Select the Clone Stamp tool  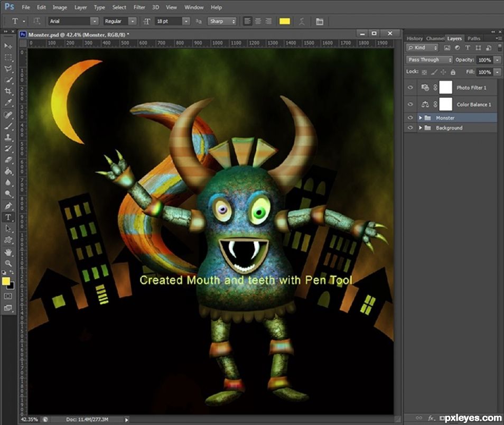8,137
